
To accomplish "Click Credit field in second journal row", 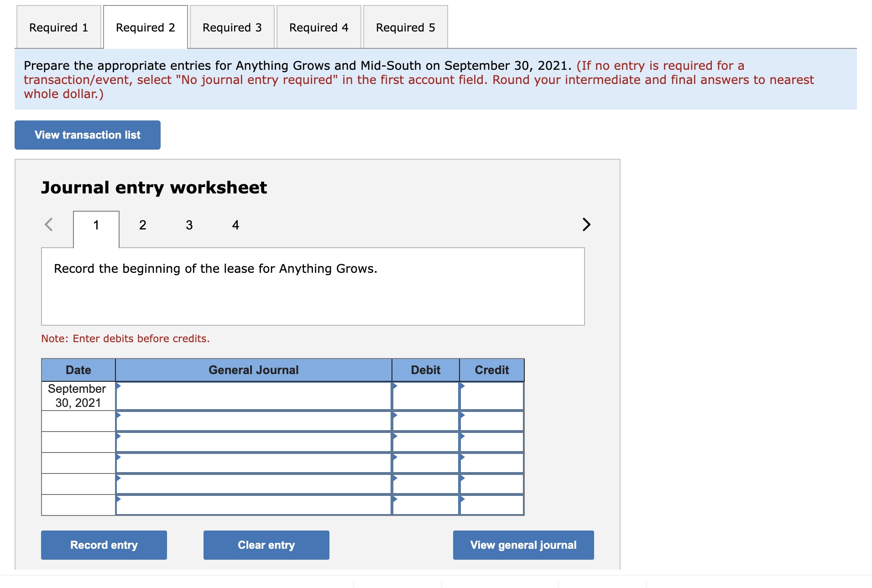I will [492, 421].
